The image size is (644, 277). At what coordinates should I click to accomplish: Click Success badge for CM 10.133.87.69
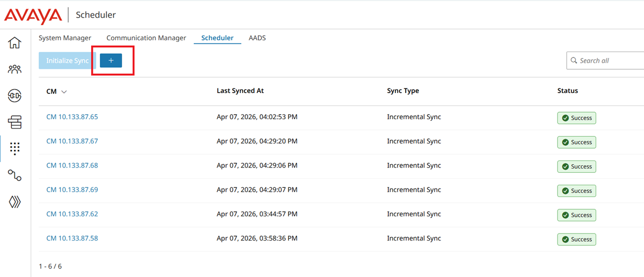click(x=576, y=191)
